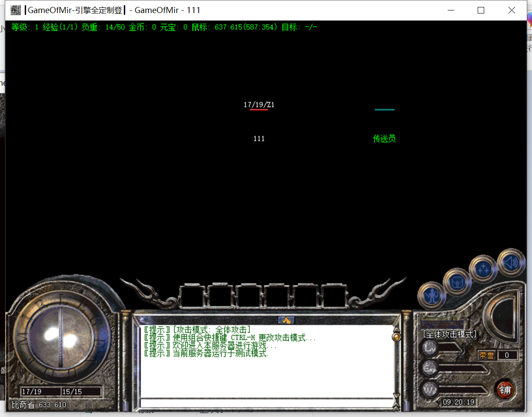Close the GameOfMir window
Image resolution: width=532 pixels, height=417 pixels.
(x=512, y=10)
